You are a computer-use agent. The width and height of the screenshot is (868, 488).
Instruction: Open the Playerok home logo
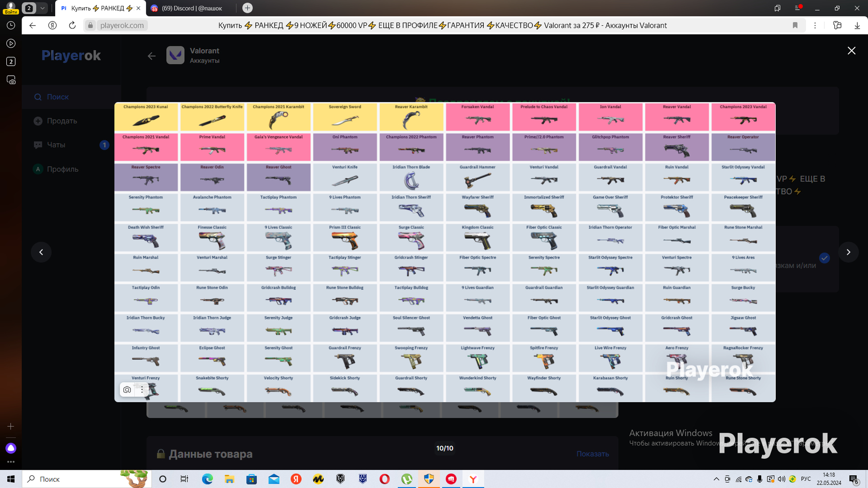pyautogui.click(x=71, y=56)
